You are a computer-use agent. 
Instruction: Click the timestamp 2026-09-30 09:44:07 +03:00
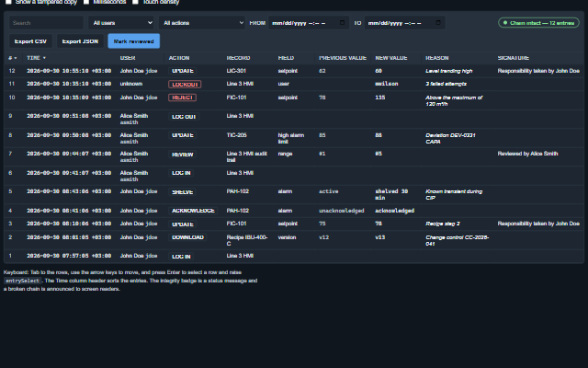click(69, 154)
